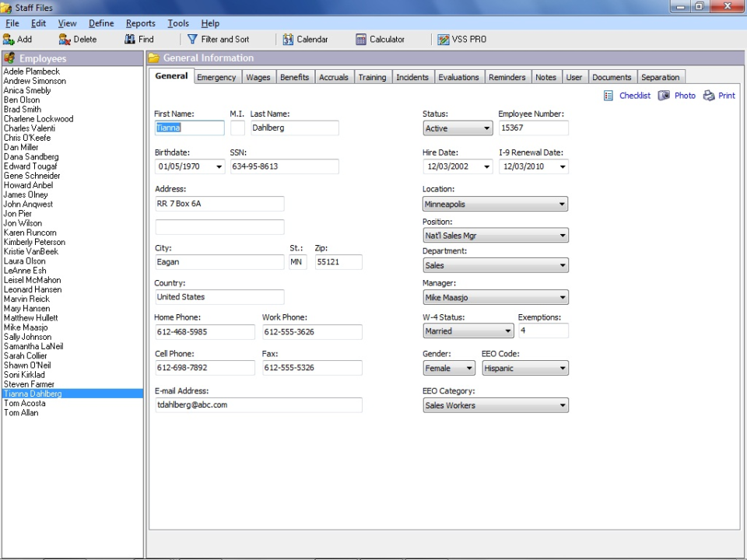The image size is (747, 560).
Task: Open the Reports menu
Action: (x=140, y=23)
